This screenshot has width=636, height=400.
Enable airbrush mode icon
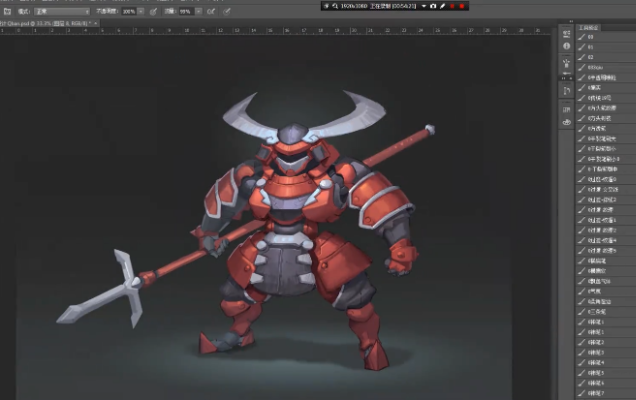tap(212, 11)
